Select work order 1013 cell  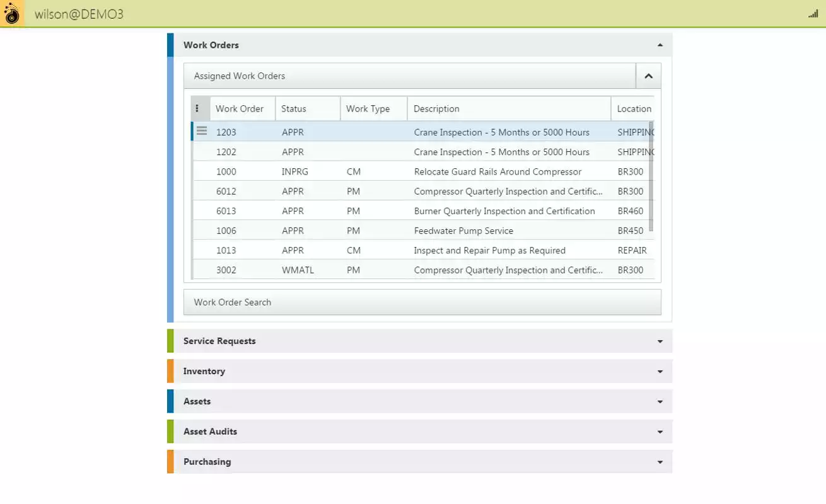(x=226, y=250)
